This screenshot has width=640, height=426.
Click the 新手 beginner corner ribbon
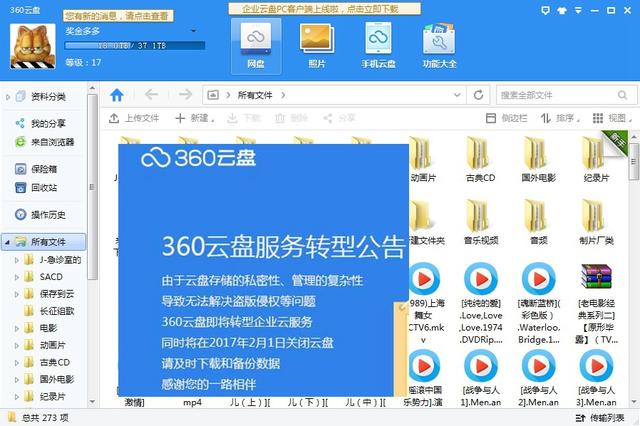pyautogui.click(x=616, y=142)
